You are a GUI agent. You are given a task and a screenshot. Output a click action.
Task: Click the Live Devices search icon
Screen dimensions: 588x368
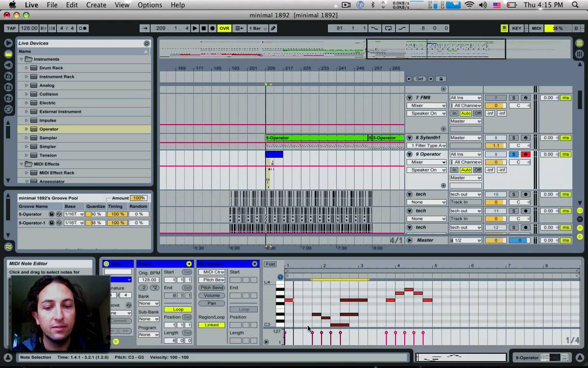(146, 43)
